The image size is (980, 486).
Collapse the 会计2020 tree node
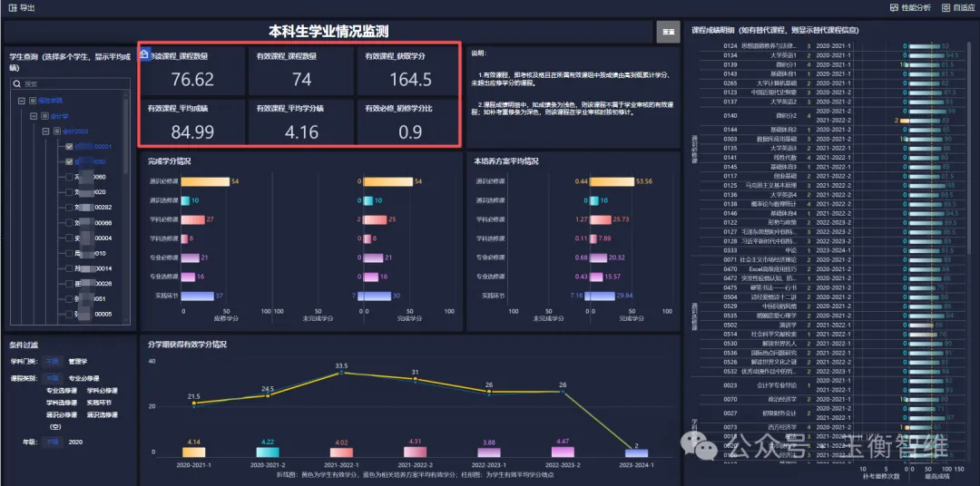[45, 131]
